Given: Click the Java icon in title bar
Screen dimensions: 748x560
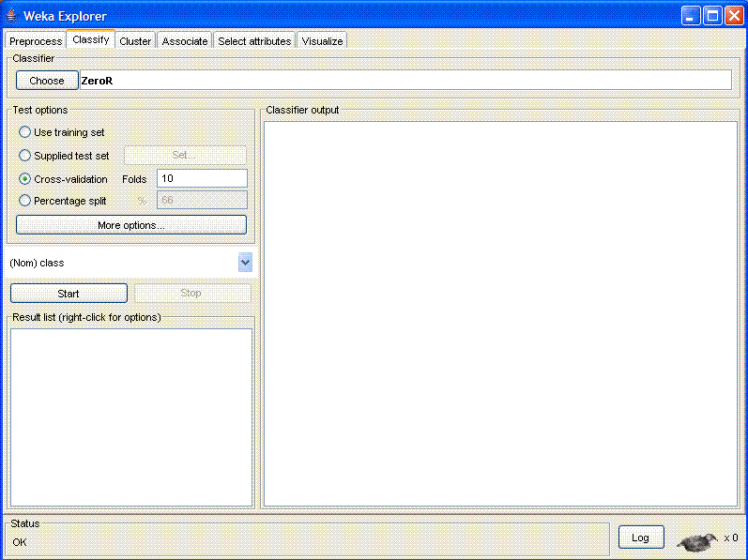Looking at the screenshot, I should tap(12, 16).
